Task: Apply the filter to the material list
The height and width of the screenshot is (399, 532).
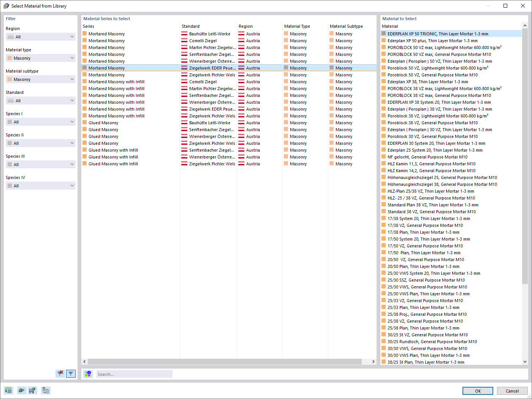Action: tap(71, 374)
